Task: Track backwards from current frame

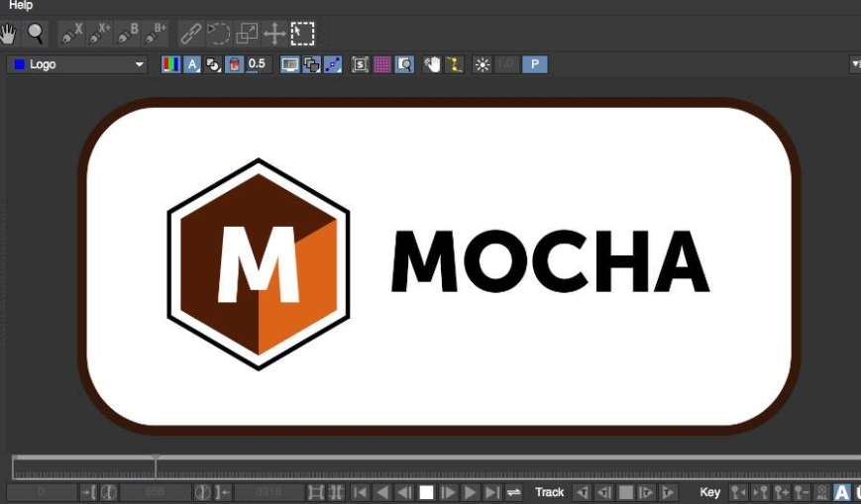Action: [x=582, y=492]
